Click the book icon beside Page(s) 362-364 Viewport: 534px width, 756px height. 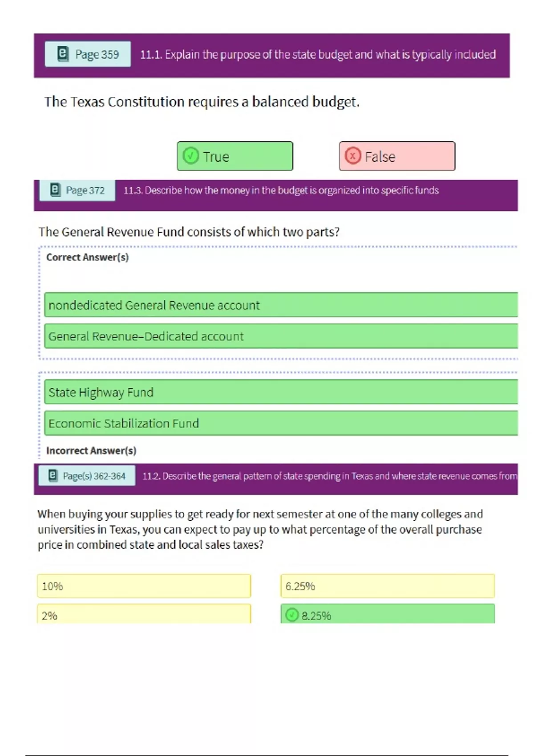tap(53, 475)
